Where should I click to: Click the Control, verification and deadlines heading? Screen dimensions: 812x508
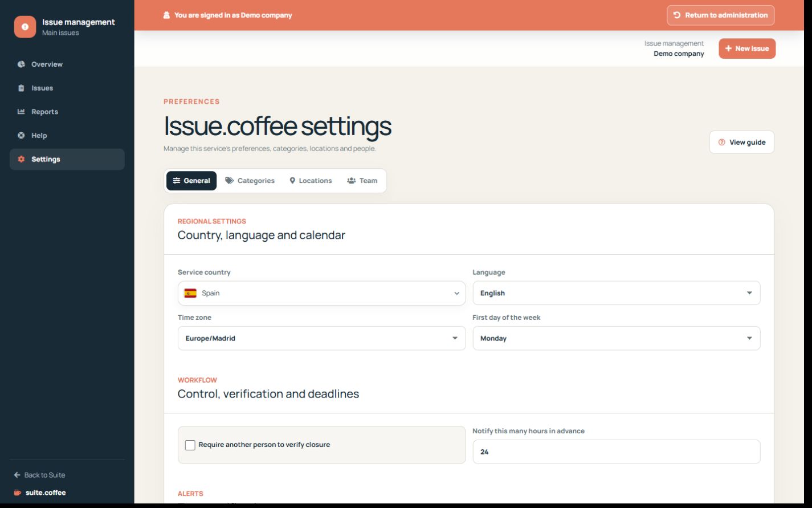[268, 394]
